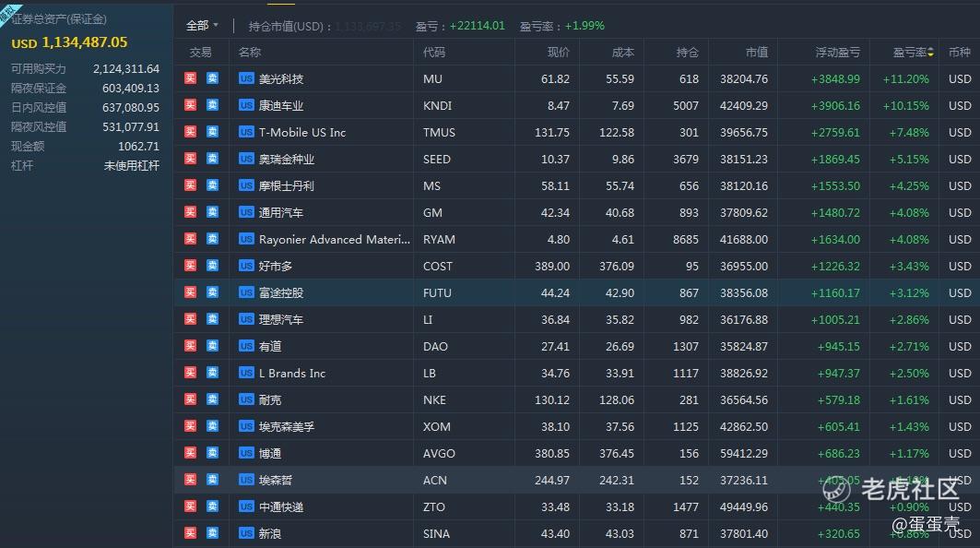
Task: Click the sell icon for TMUS
Action: coord(212,132)
